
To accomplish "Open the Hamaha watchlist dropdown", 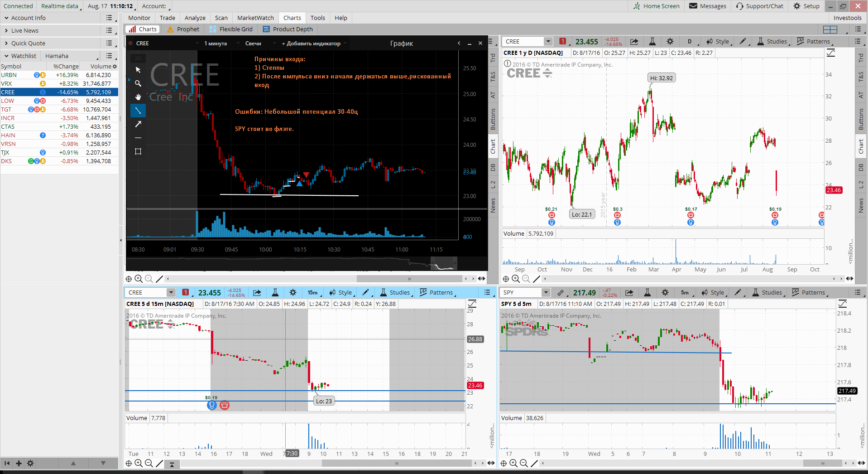I will tap(72, 56).
